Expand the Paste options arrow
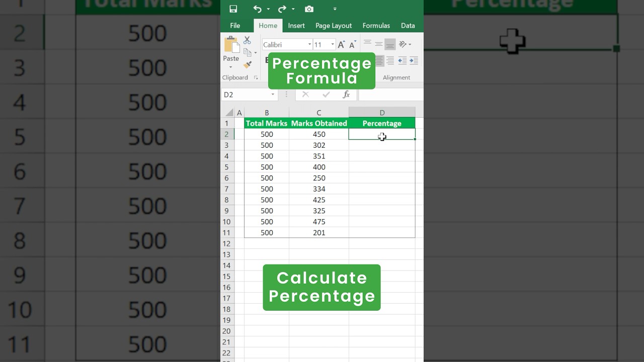The image size is (644, 362). coord(231,67)
